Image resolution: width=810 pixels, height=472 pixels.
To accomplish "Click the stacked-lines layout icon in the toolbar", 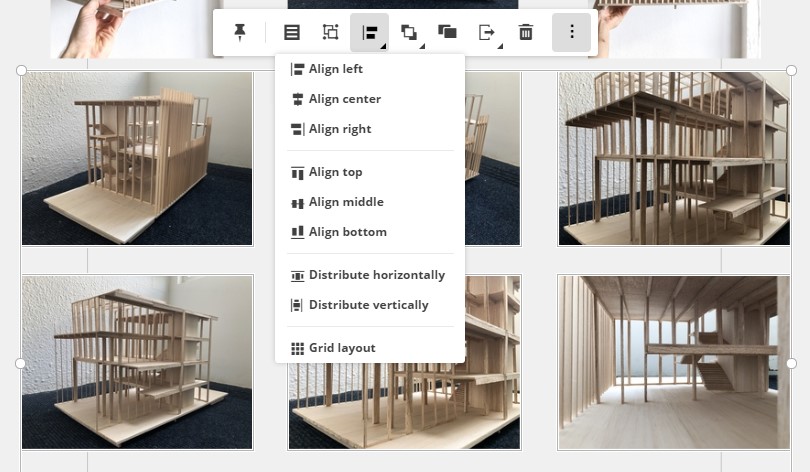I will tap(291, 32).
